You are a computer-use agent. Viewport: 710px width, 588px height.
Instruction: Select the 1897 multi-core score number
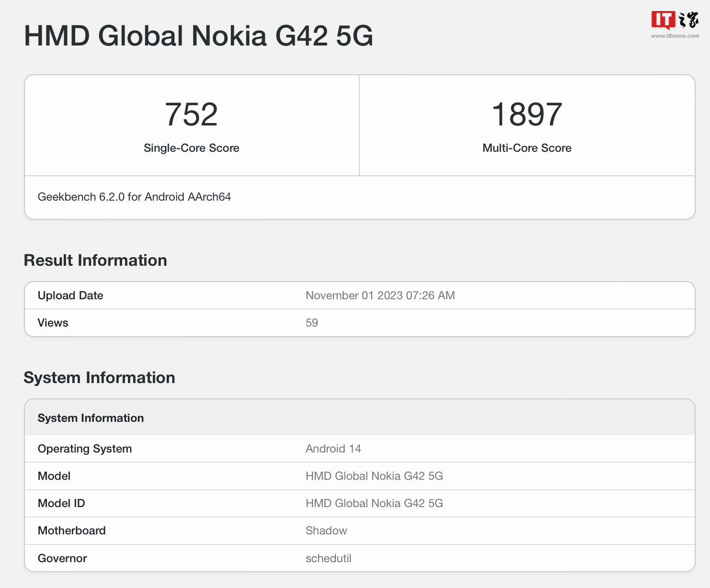tap(527, 115)
